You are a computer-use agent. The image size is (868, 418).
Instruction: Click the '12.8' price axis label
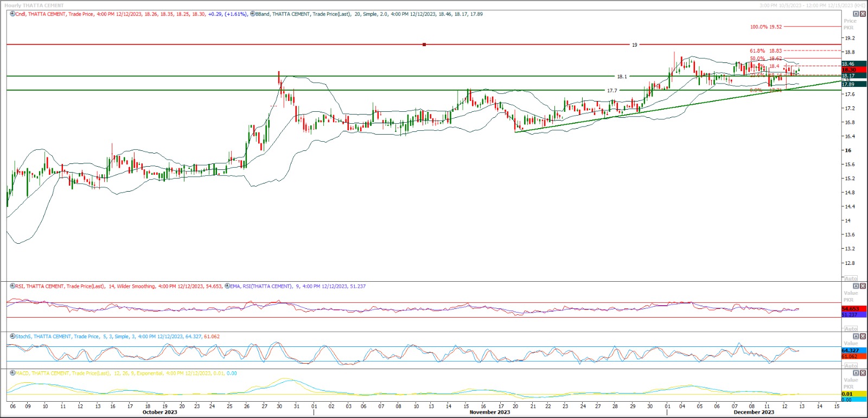click(850, 263)
